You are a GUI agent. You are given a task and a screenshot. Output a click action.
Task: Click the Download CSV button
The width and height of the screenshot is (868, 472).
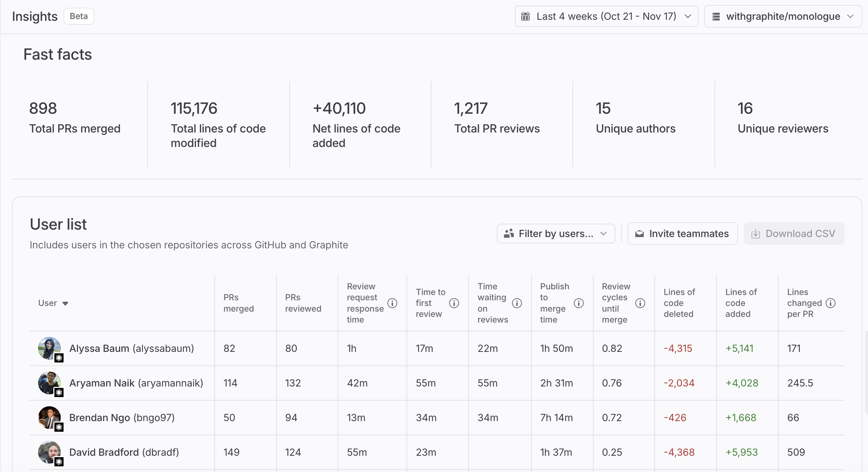(793, 234)
